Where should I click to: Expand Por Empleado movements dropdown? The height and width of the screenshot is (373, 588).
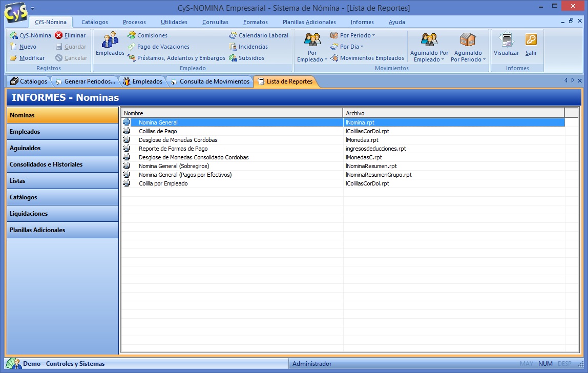pos(326,59)
